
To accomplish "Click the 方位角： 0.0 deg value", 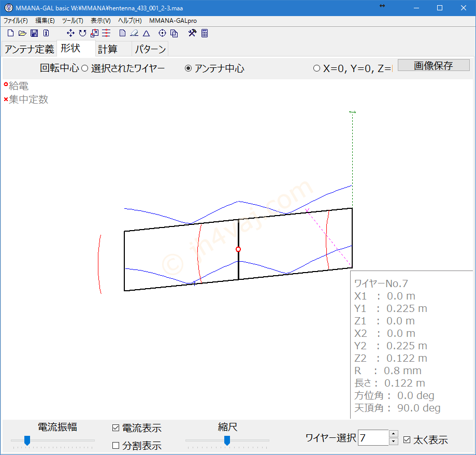I will point(394,395).
